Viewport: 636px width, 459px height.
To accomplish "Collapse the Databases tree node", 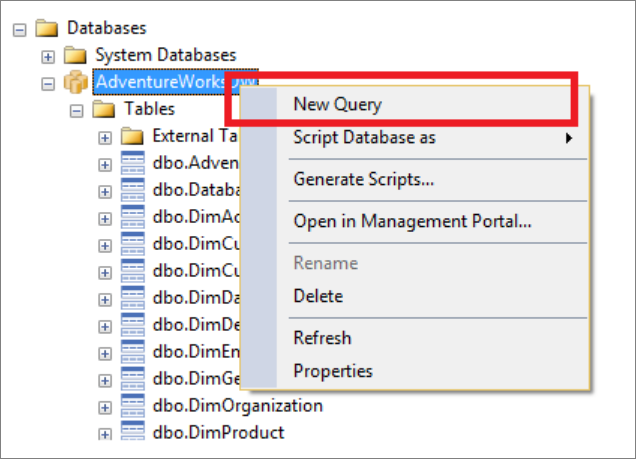I will (19, 28).
